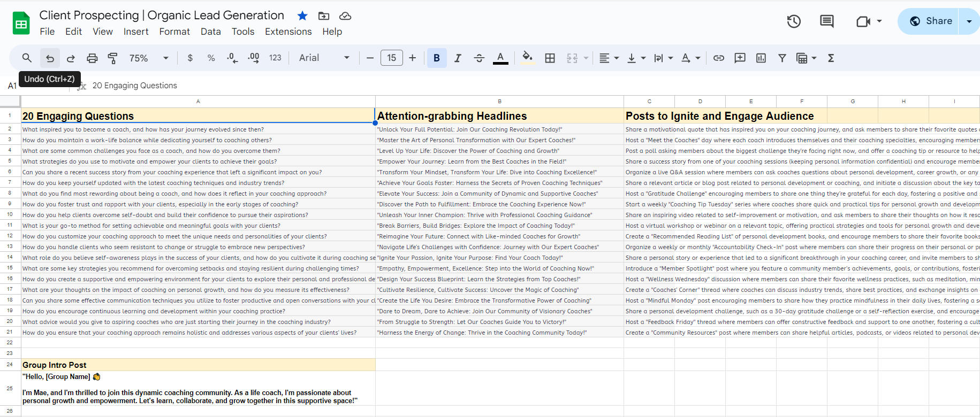Viewport: 980px width, 417px height.
Task: Select column B header
Action: 499,101
